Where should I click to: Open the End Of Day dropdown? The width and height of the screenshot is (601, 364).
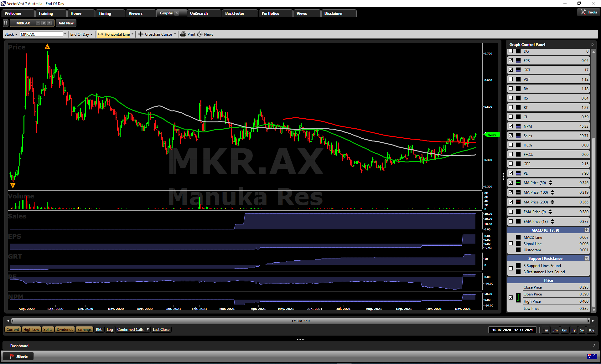click(x=81, y=34)
